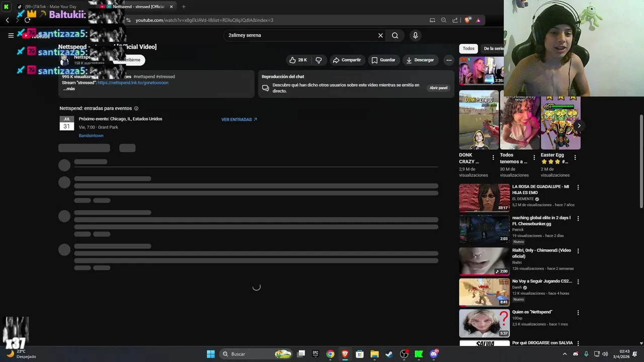The height and width of the screenshot is (362, 644).
Task: Click the event info circle icon
Action: 136,108
